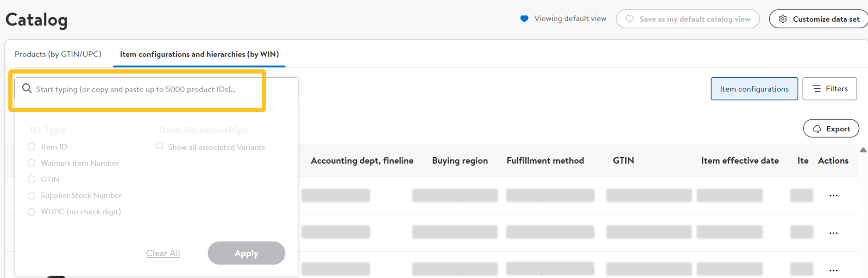Open third row's three-dot actions menu
The image size is (868, 278).
pos(833,270)
